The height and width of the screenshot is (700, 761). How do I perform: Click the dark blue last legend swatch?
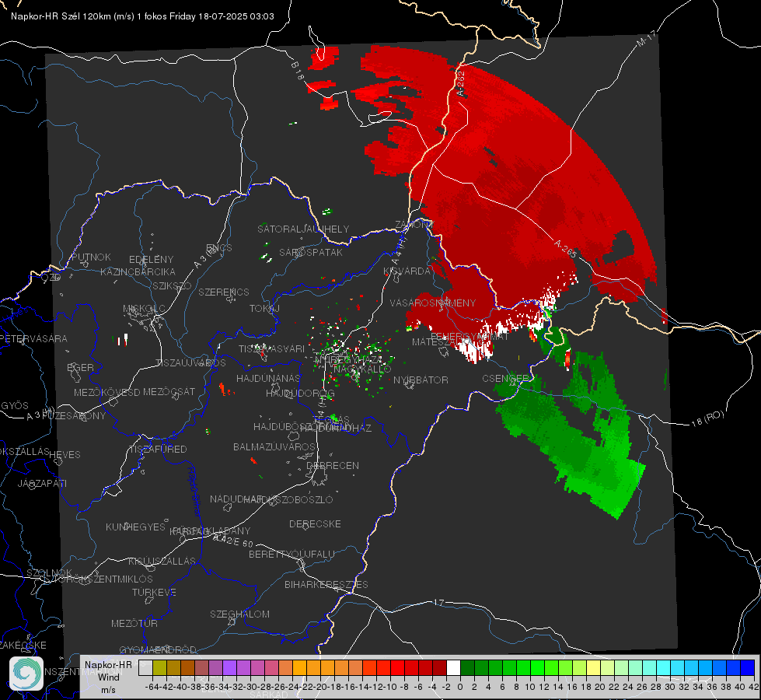[x=748, y=667]
